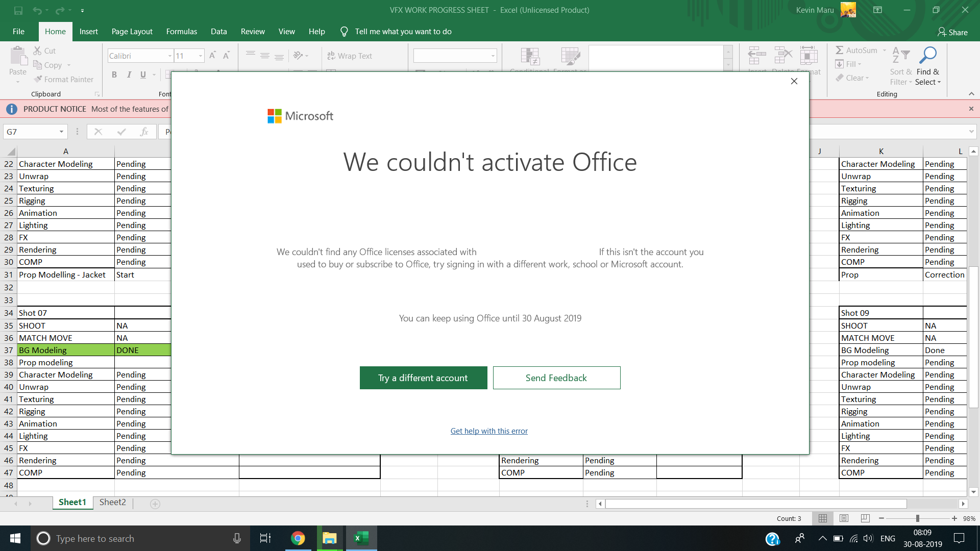Dismiss the Product Notice bar

pyautogui.click(x=971, y=109)
